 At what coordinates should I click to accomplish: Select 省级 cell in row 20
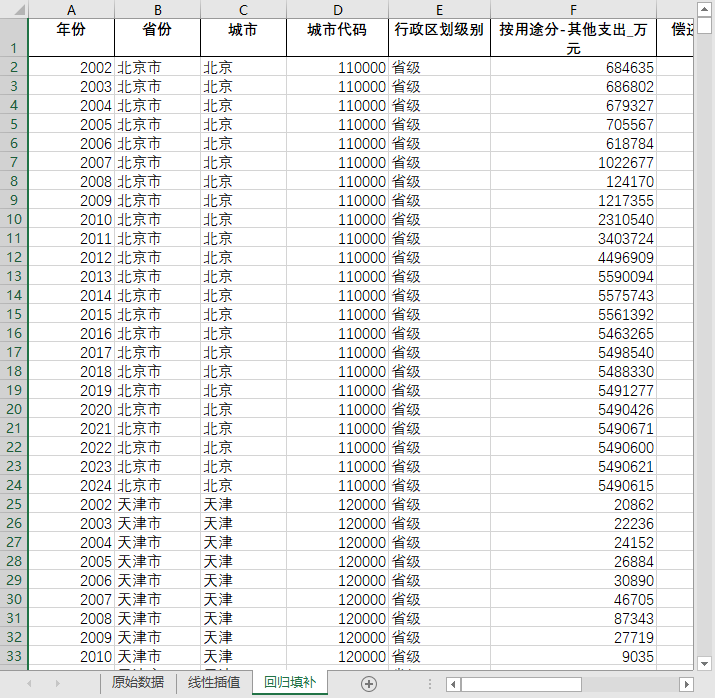[440, 409]
